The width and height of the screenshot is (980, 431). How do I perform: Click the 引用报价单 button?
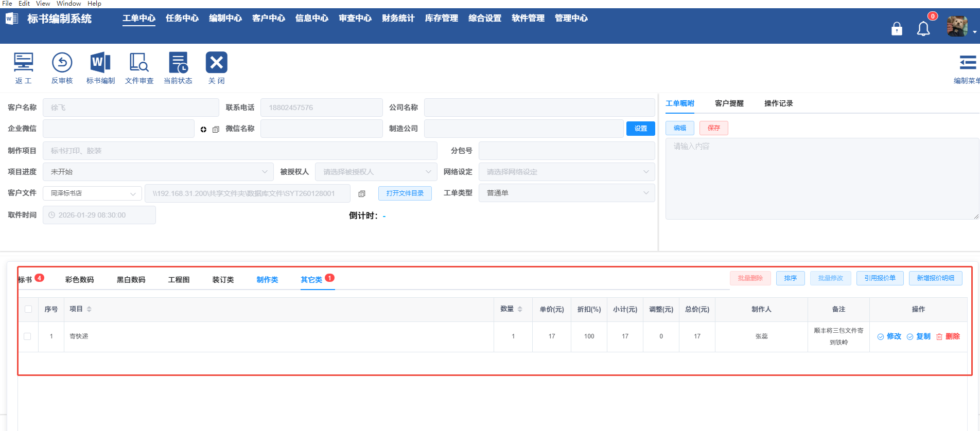click(880, 278)
